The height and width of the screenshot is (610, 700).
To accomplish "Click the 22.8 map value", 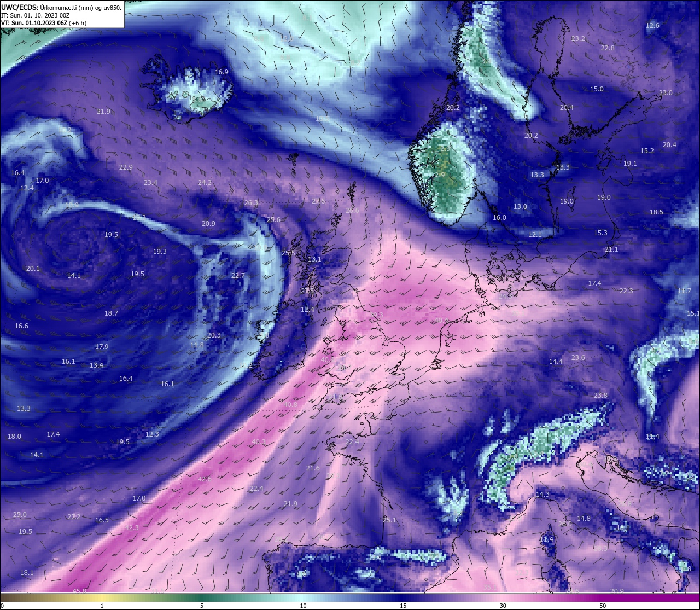I will click(x=608, y=48).
